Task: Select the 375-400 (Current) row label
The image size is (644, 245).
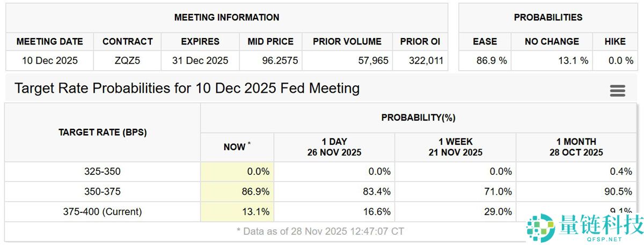Action: click(102, 212)
